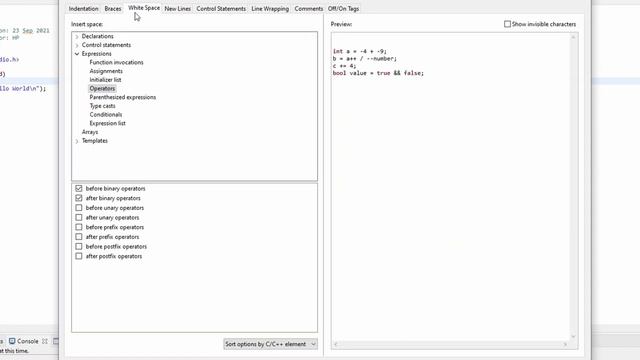
Task: Click the Console tab in background IDE
Action: pos(27,341)
